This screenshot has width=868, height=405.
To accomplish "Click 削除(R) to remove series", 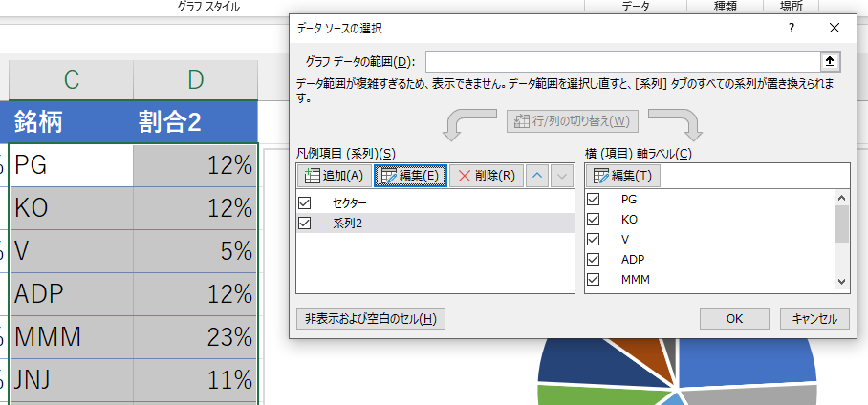I will pos(486,176).
